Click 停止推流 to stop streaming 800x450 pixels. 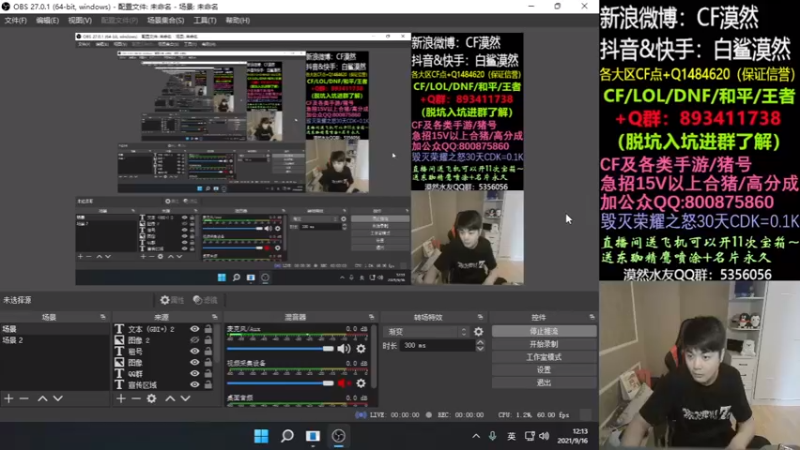point(544,332)
